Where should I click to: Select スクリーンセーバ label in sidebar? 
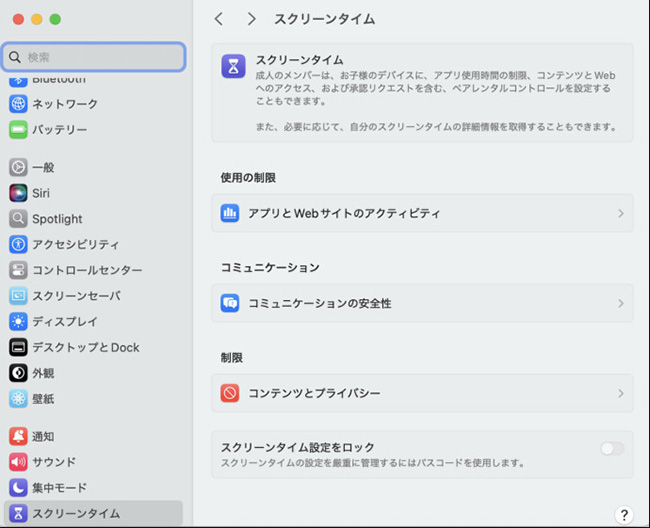(x=77, y=296)
